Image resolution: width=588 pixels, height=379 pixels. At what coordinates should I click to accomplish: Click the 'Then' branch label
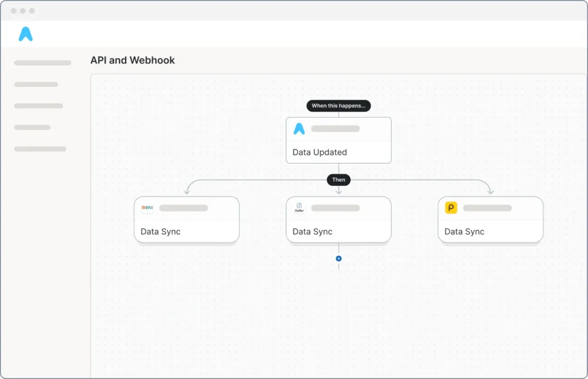(339, 180)
